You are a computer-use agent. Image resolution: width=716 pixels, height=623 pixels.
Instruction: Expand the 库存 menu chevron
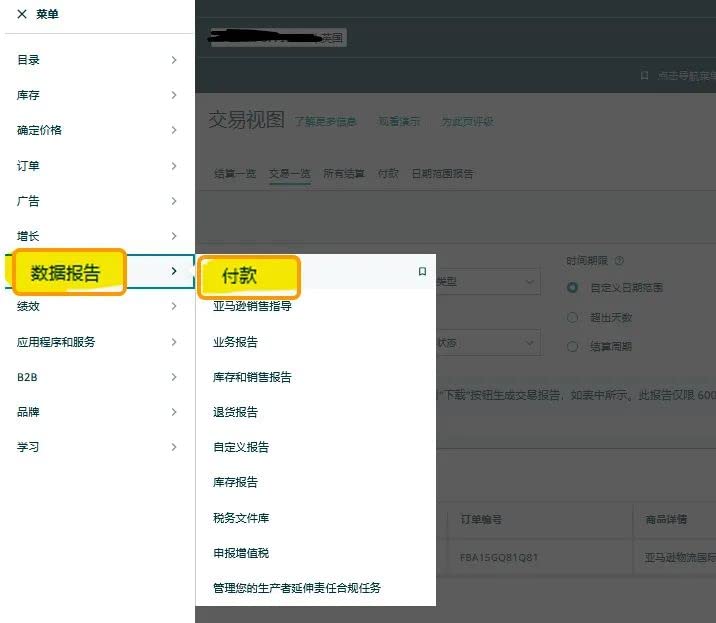(174, 95)
